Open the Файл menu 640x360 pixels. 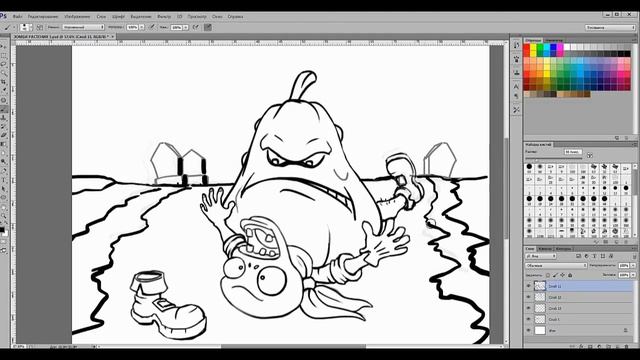point(17,17)
